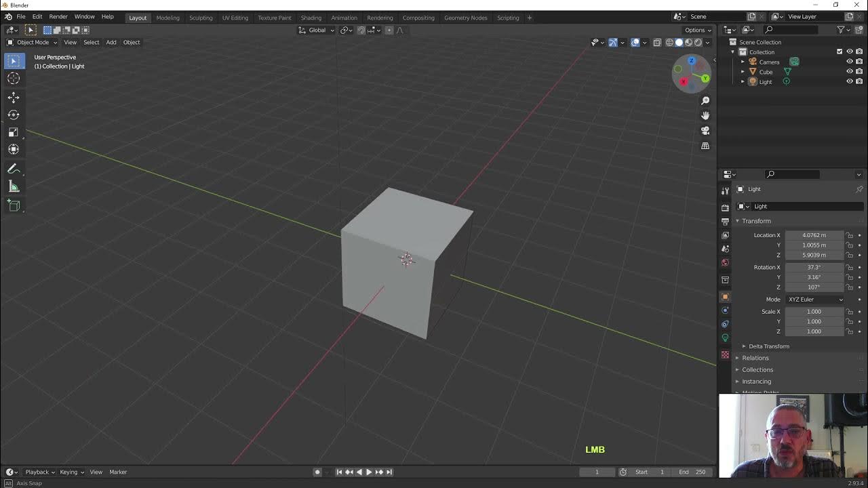Select material preview viewport shading
The image size is (868, 488).
(688, 42)
